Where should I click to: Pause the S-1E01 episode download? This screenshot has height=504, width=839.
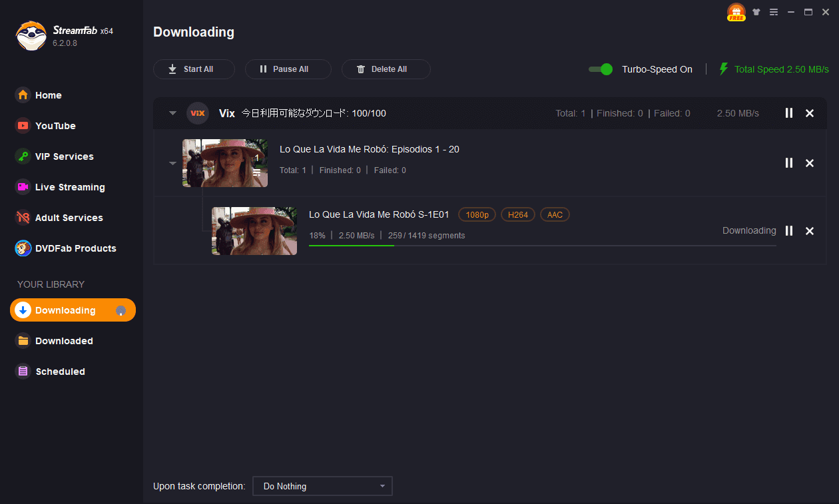point(789,231)
